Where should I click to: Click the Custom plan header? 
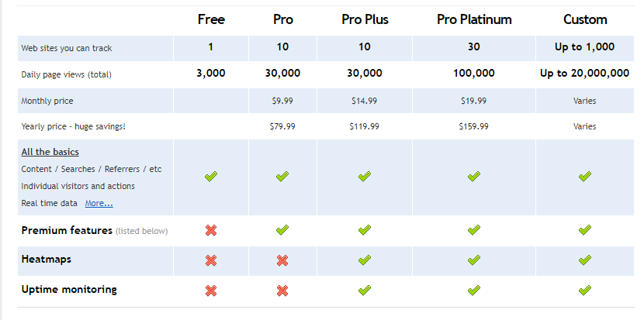tap(585, 19)
